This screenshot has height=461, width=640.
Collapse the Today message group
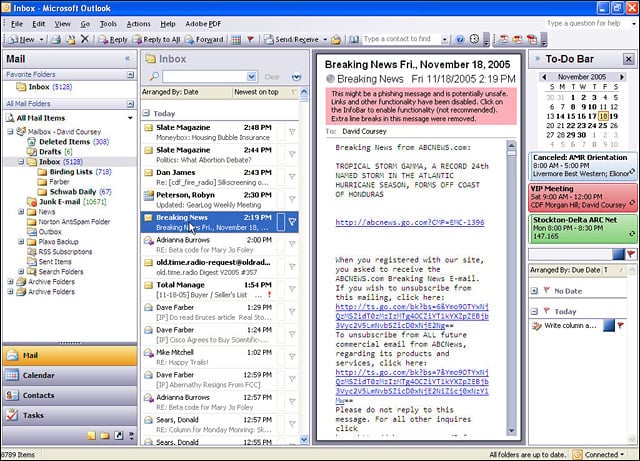coord(146,113)
